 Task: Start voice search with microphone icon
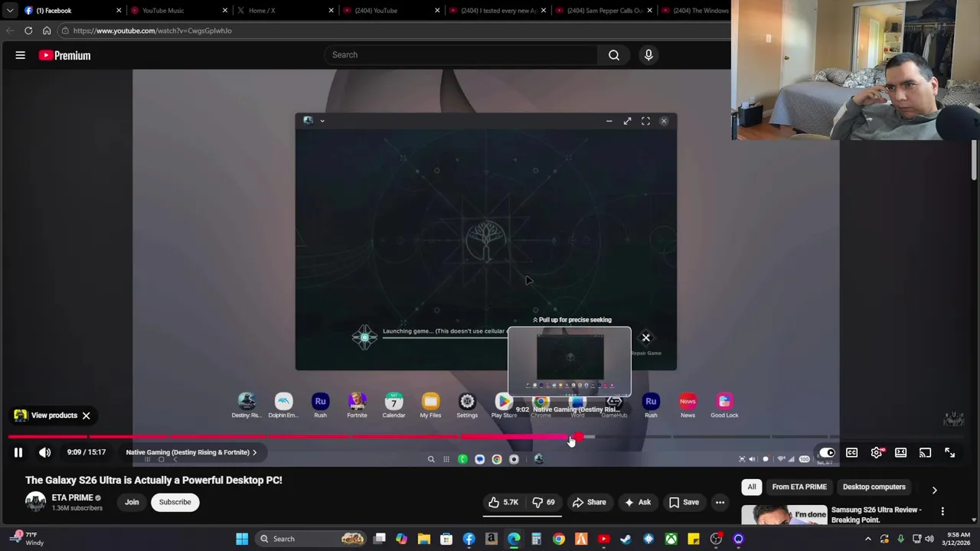(x=648, y=55)
